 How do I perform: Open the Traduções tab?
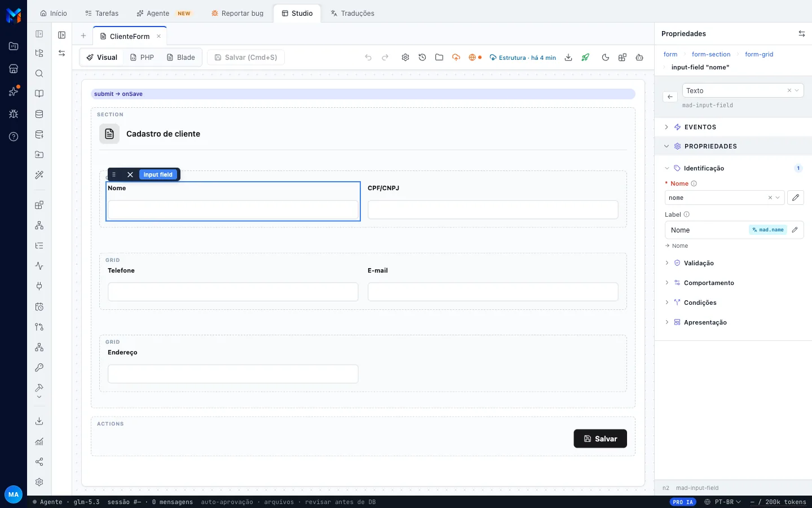(352, 13)
